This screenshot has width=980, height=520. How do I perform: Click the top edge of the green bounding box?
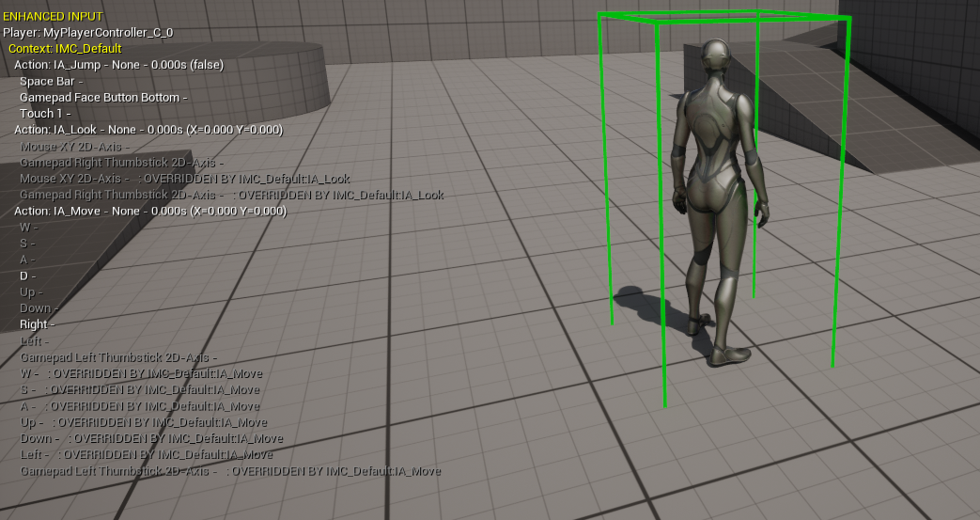coord(723,15)
